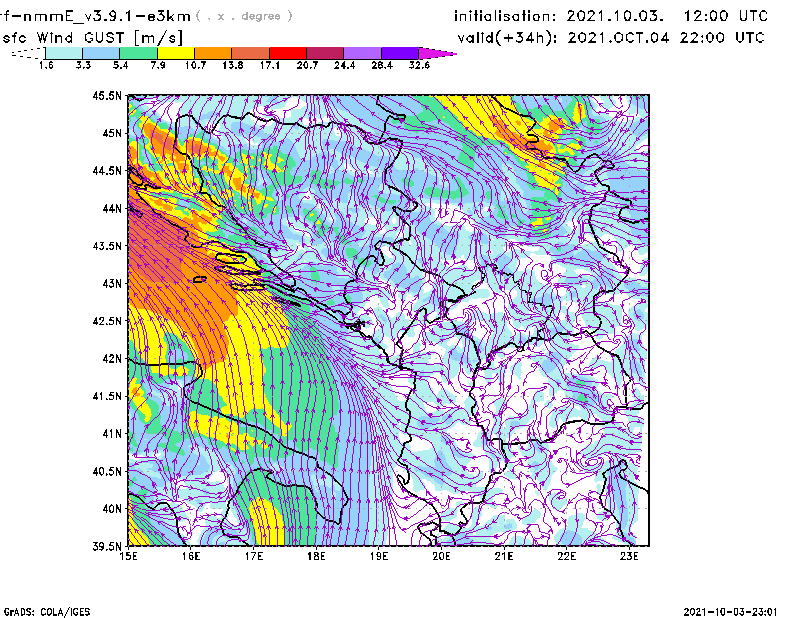This screenshot has width=800, height=618.
Task: Click the '43N' latitude label
Action: click(x=112, y=283)
